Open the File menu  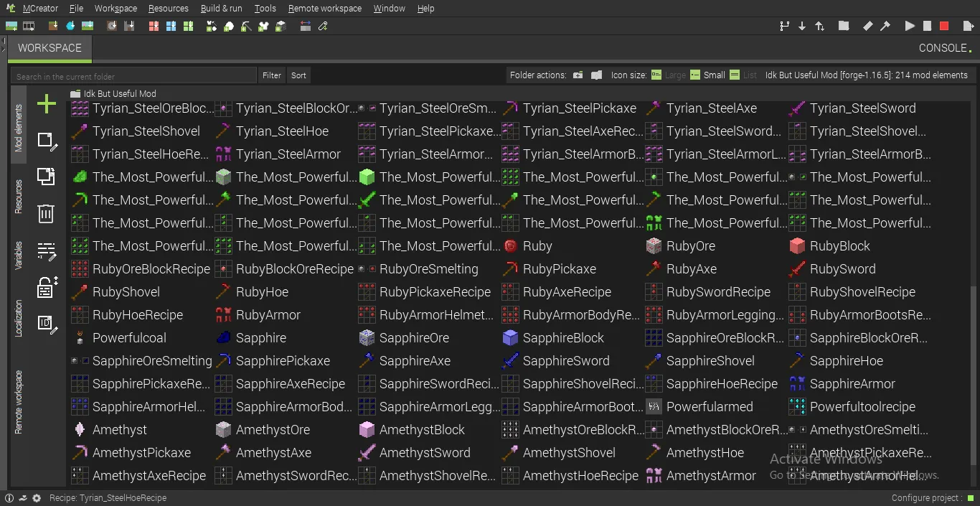point(77,9)
